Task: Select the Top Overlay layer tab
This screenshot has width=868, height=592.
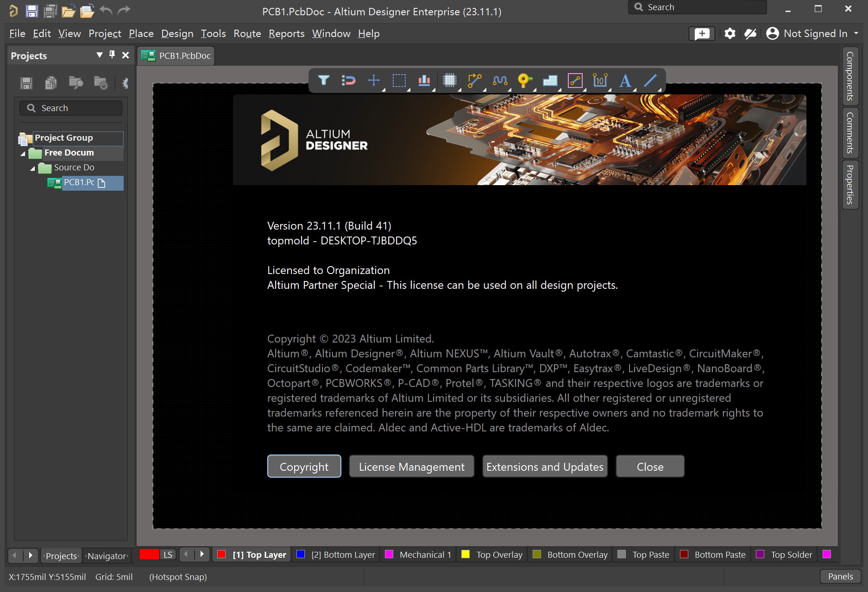Action: point(492,555)
